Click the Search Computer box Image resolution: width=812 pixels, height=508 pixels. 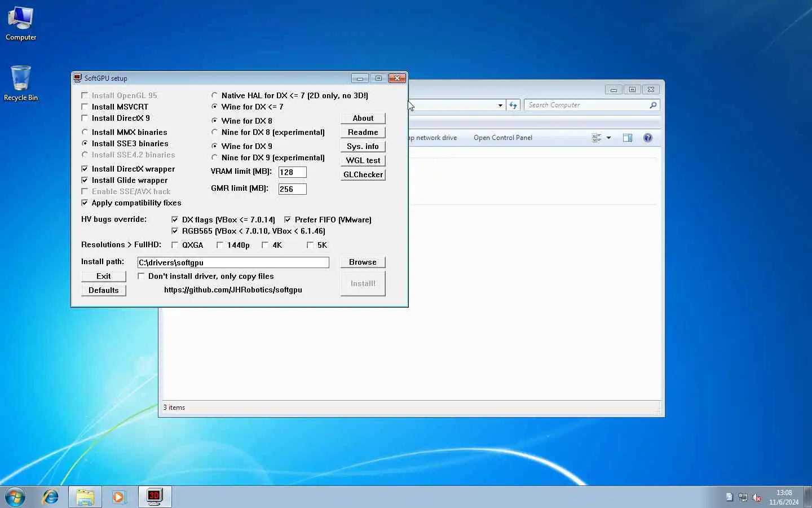pyautogui.click(x=592, y=105)
